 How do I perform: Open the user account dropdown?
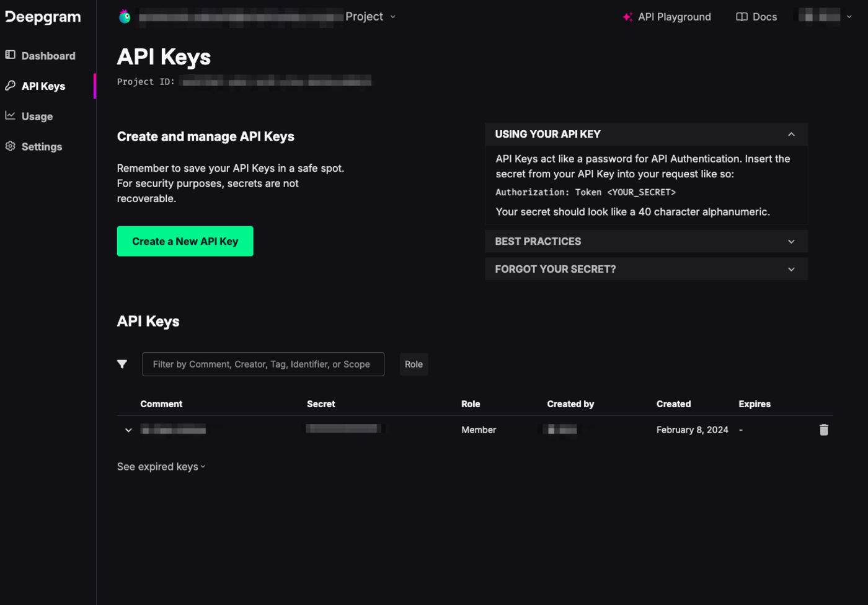pos(825,16)
